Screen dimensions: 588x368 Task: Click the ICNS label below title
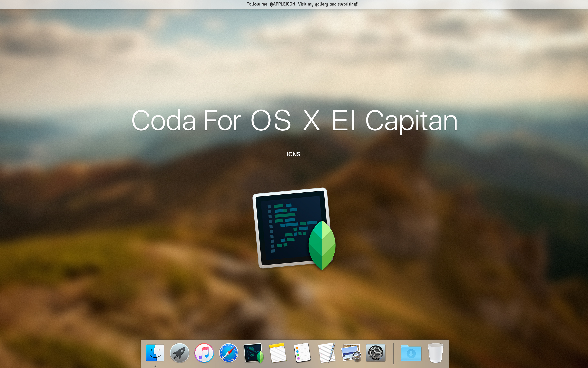point(294,154)
